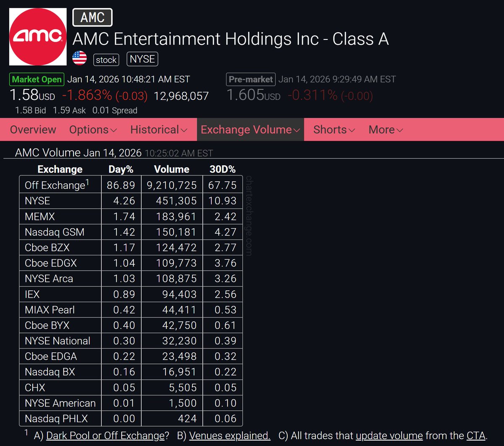Click the 30D% column header

[x=223, y=170]
